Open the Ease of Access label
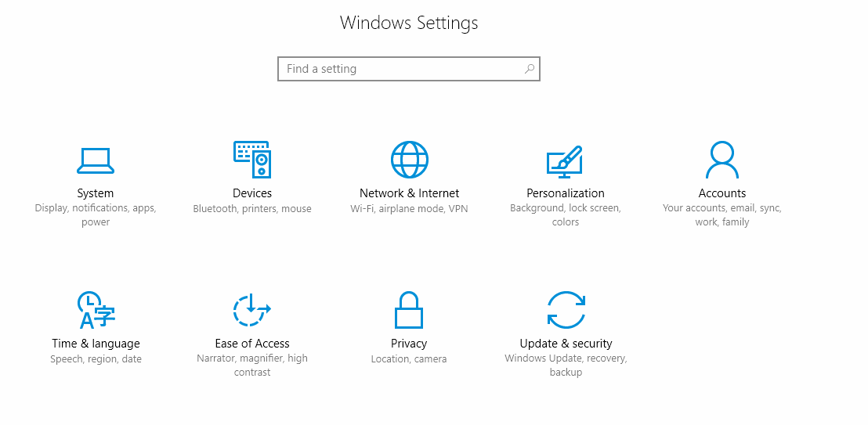The width and height of the screenshot is (868, 425). point(252,344)
